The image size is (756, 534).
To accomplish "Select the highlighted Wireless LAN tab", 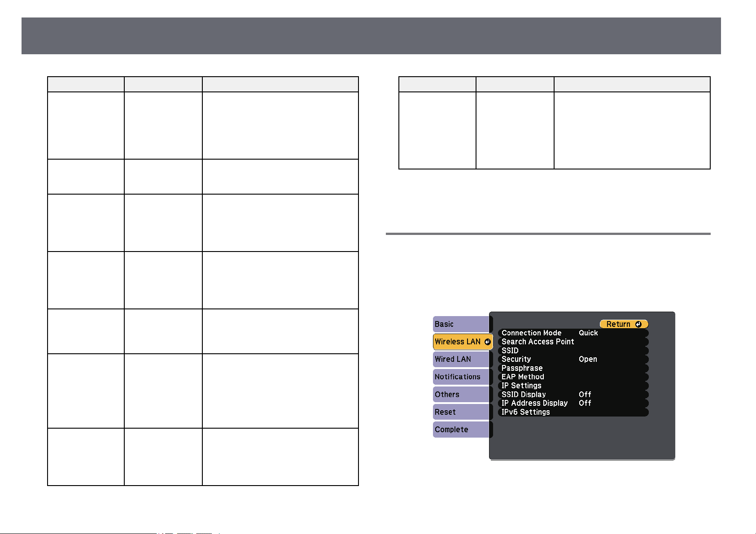I will point(463,342).
